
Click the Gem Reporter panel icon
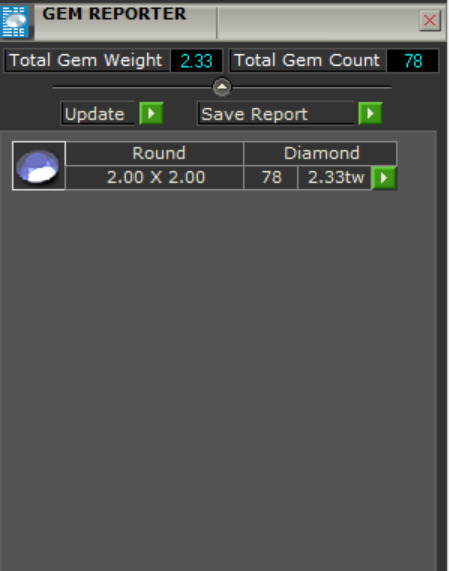[15, 21]
